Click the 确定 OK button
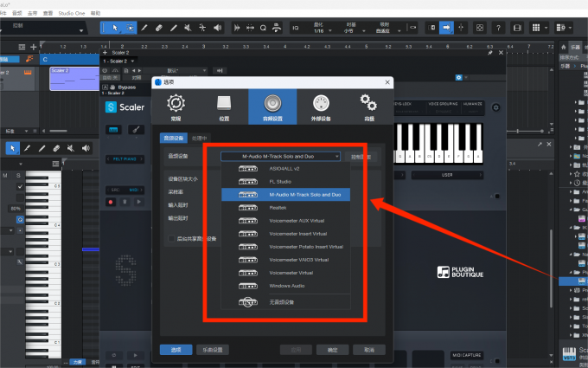Image resolution: width=588 pixels, height=368 pixels. 332,349
